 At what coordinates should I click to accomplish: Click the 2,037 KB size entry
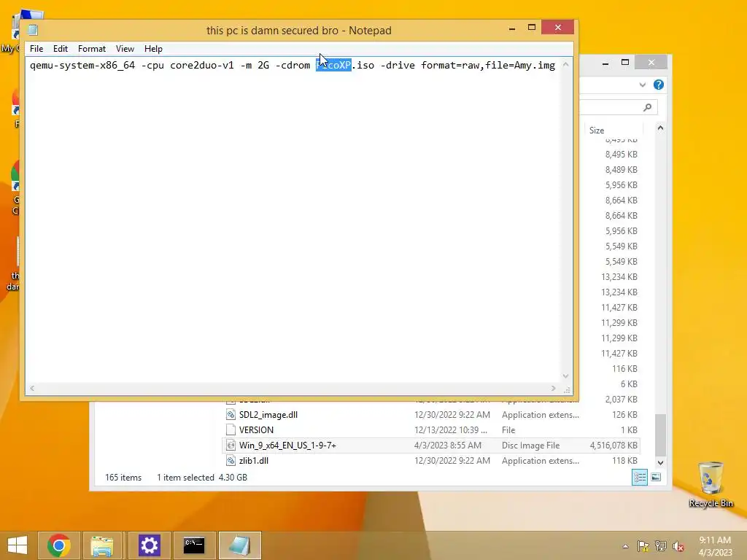click(622, 400)
